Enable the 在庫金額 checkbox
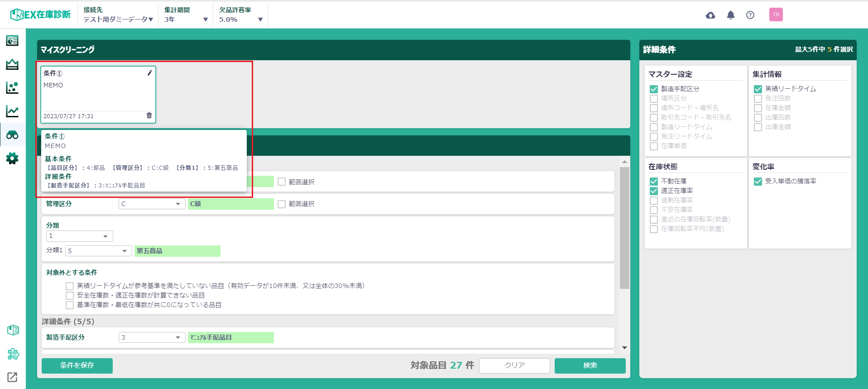The height and width of the screenshot is (389, 868). point(758,108)
